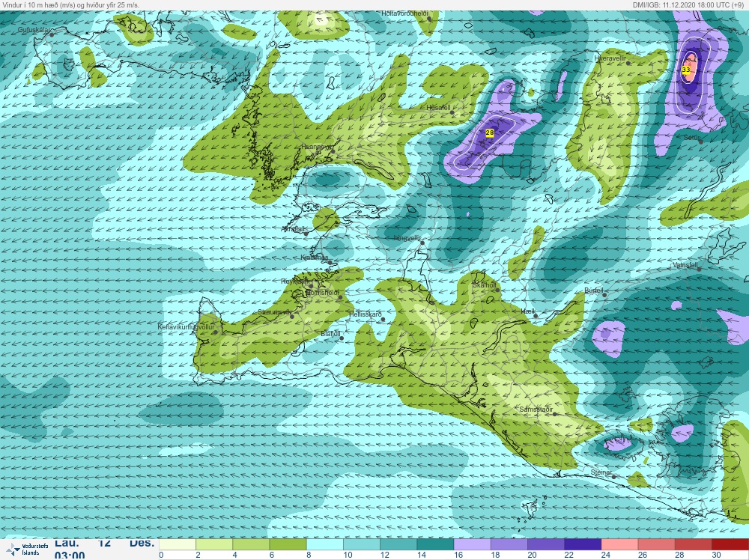Click the Skálholt station label

pos(485,285)
